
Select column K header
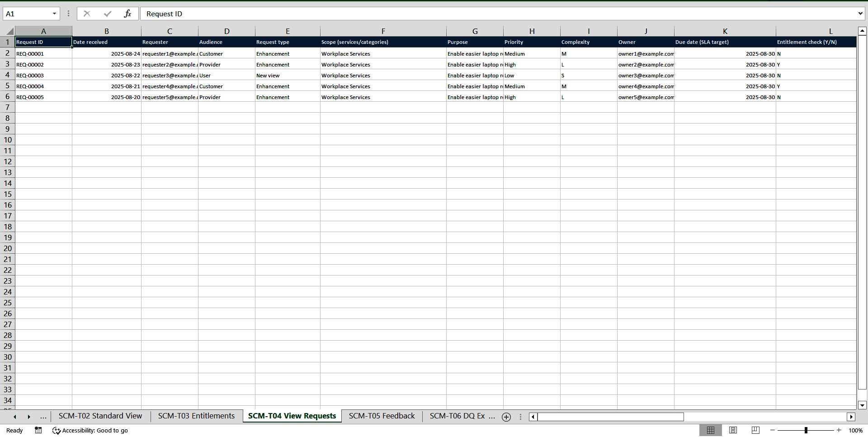pyautogui.click(x=725, y=31)
